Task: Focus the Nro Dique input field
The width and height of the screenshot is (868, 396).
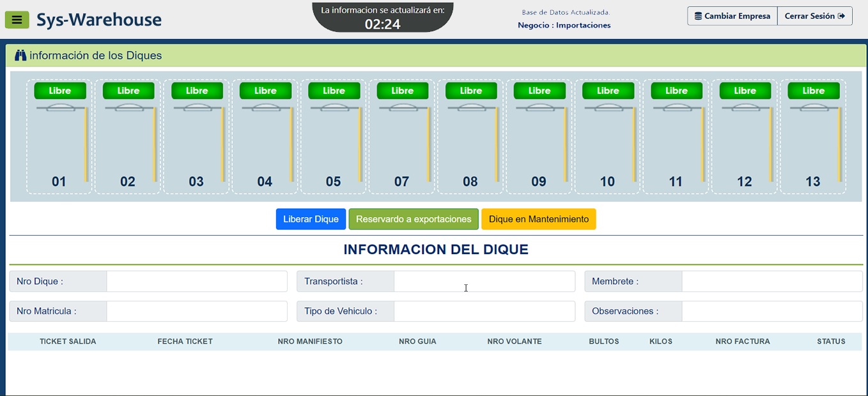Action: (x=196, y=281)
